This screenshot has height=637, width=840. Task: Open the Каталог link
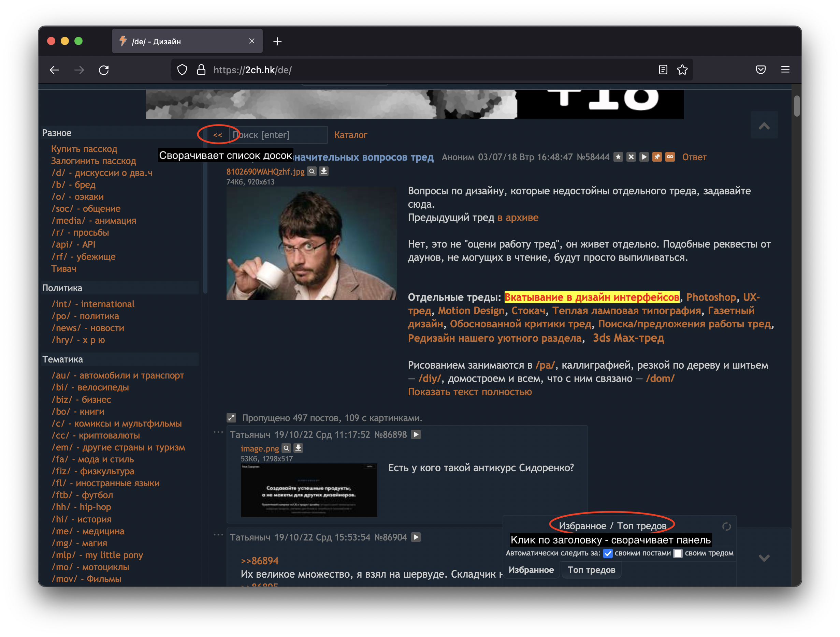tap(350, 135)
